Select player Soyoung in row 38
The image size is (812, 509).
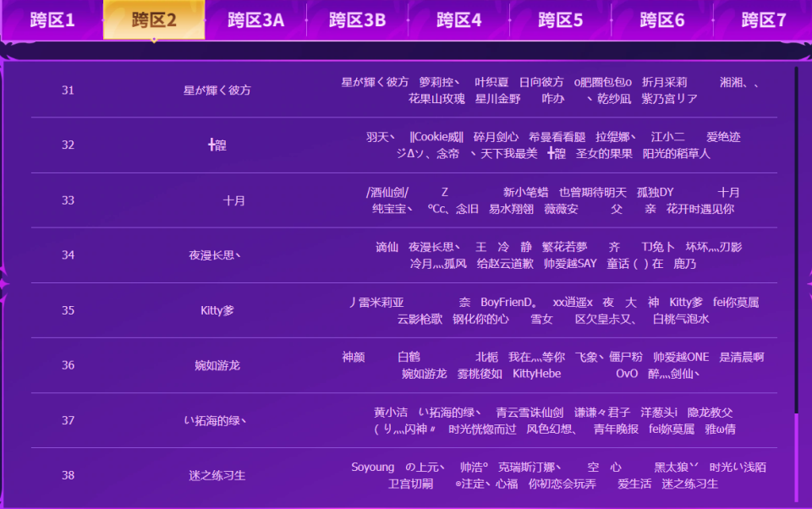(x=374, y=467)
